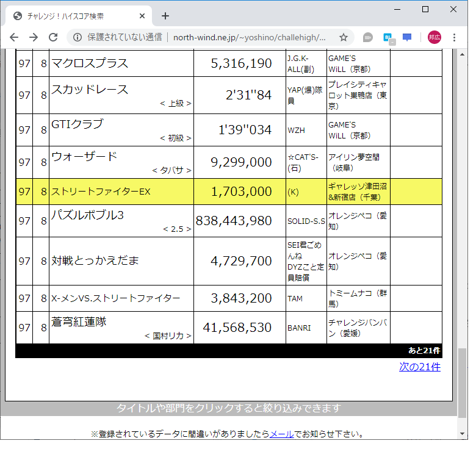Image resolution: width=476 pixels, height=449 pixels.
Task: Click arcade アイリン夢空間（岐阜）
Action: [x=354, y=162]
